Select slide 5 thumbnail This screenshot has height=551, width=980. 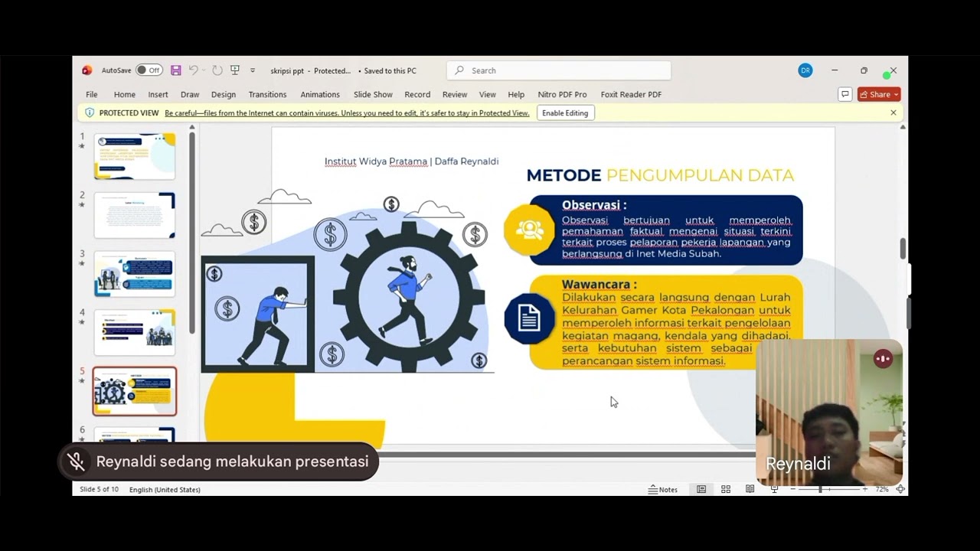(135, 391)
